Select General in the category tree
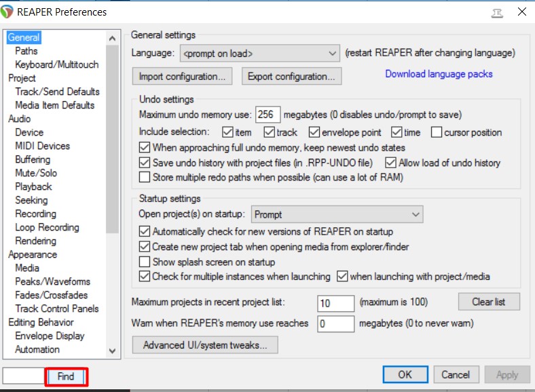The width and height of the screenshot is (535, 392). click(x=24, y=37)
